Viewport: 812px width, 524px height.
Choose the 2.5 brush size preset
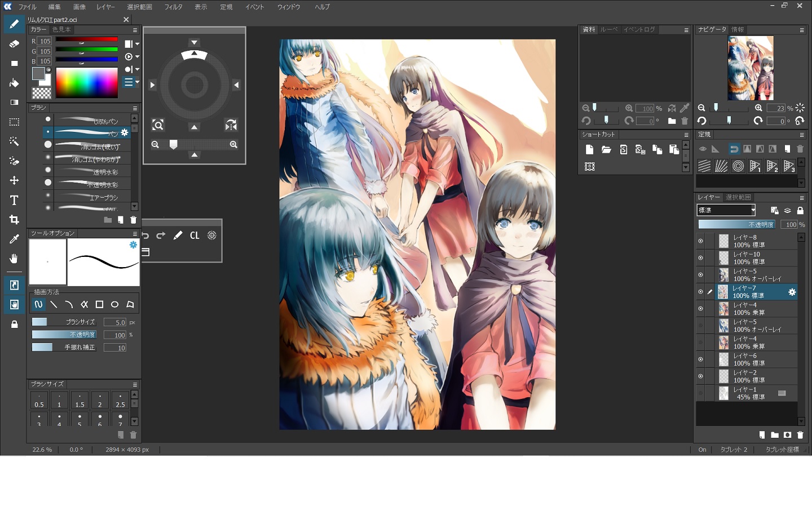(x=120, y=400)
